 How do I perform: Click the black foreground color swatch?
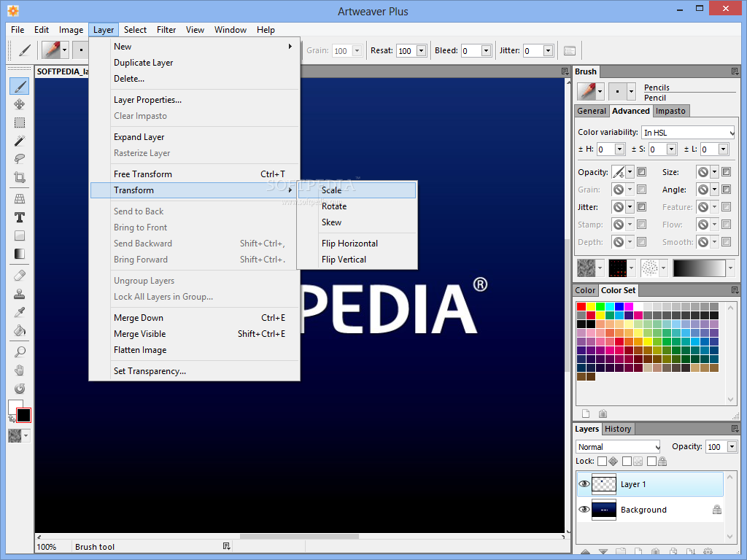(x=23, y=415)
